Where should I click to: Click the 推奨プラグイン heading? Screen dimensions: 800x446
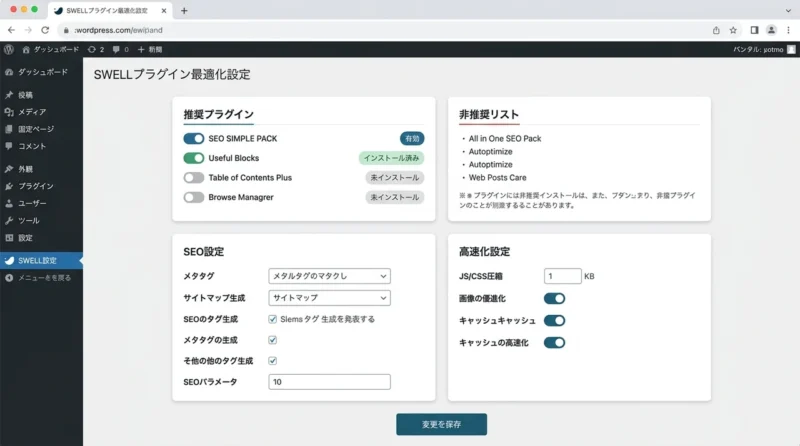click(218, 114)
